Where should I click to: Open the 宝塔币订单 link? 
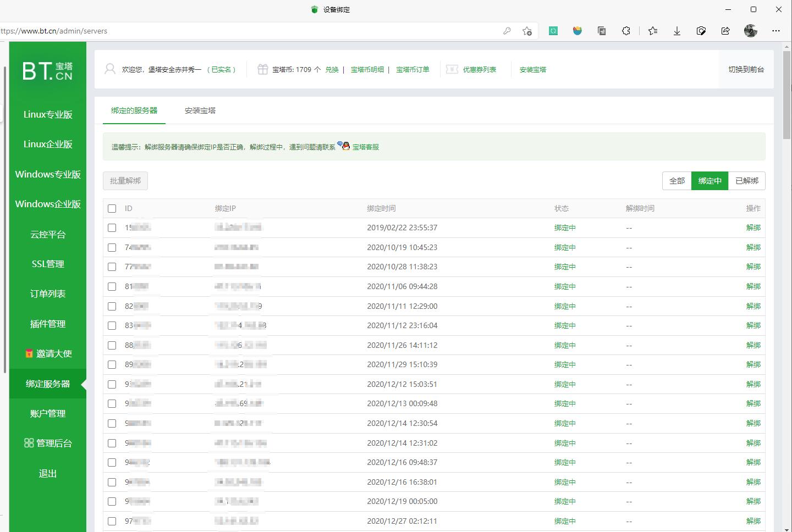pos(413,70)
